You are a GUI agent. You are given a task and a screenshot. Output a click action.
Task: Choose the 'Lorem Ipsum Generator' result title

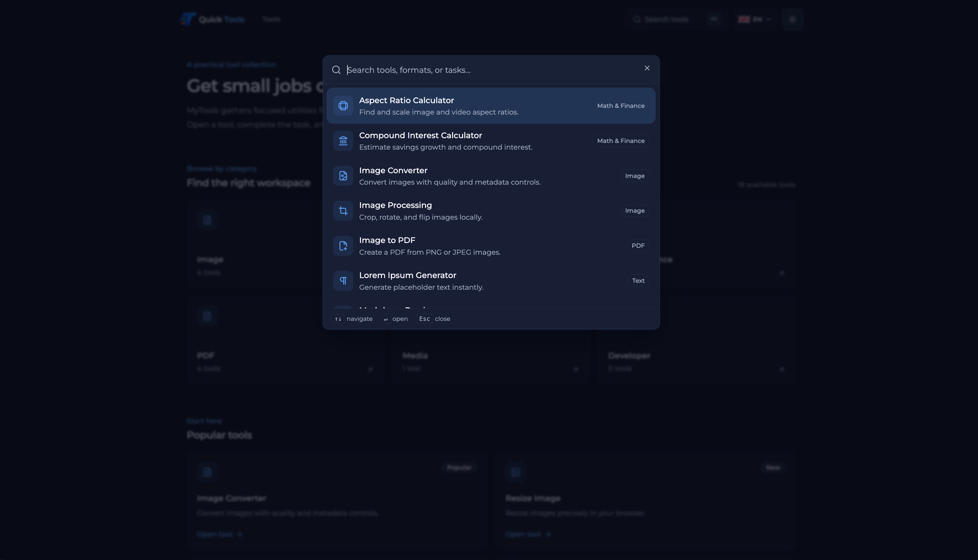pyautogui.click(x=407, y=275)
